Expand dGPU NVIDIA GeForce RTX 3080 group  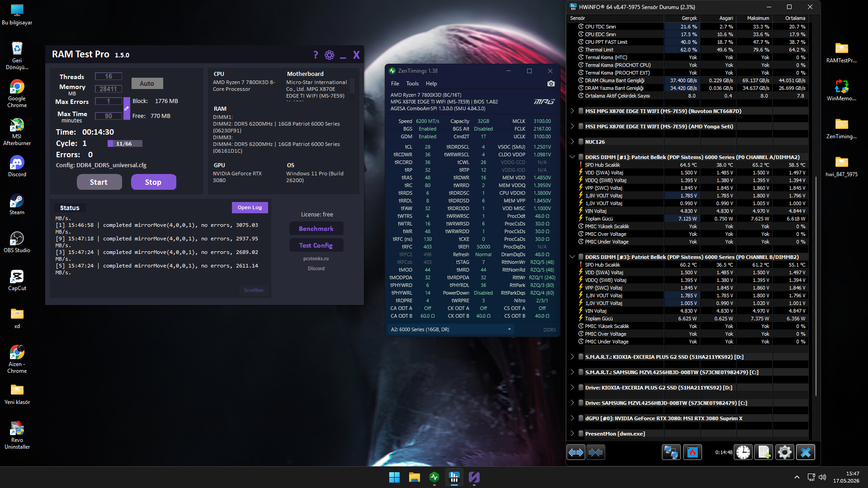(x=572, y=418)
